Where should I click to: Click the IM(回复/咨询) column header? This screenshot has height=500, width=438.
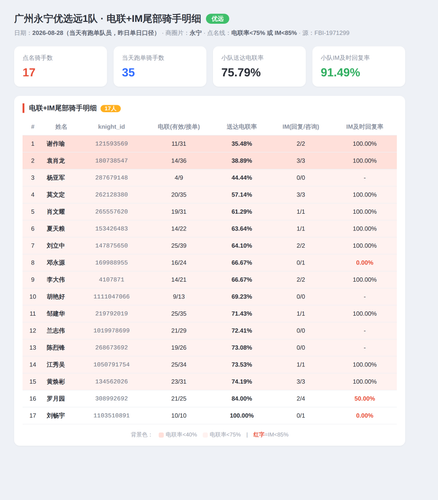point(301,127)
